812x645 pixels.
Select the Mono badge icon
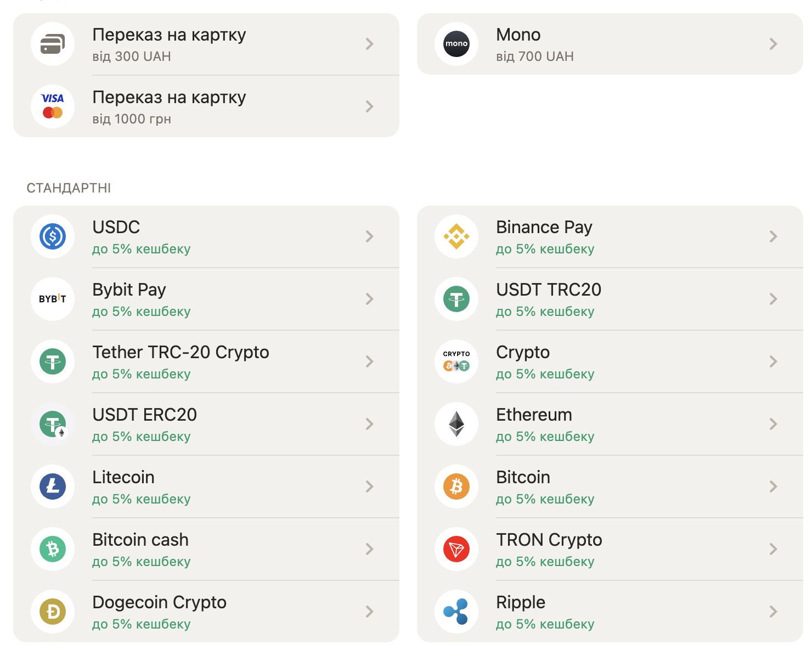[x=456, y=44]
